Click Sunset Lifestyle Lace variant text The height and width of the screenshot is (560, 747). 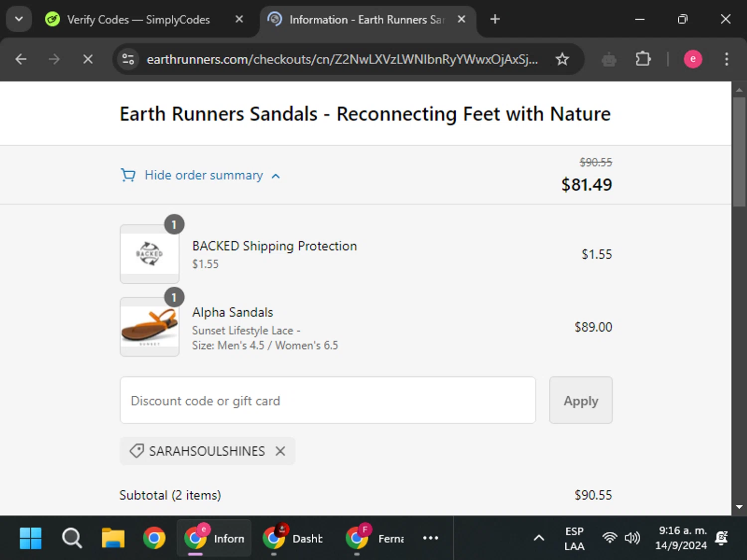point(246,331)
